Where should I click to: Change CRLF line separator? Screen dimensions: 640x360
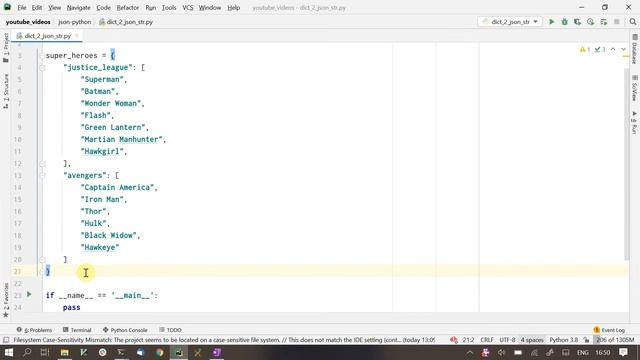click(487, 340)
